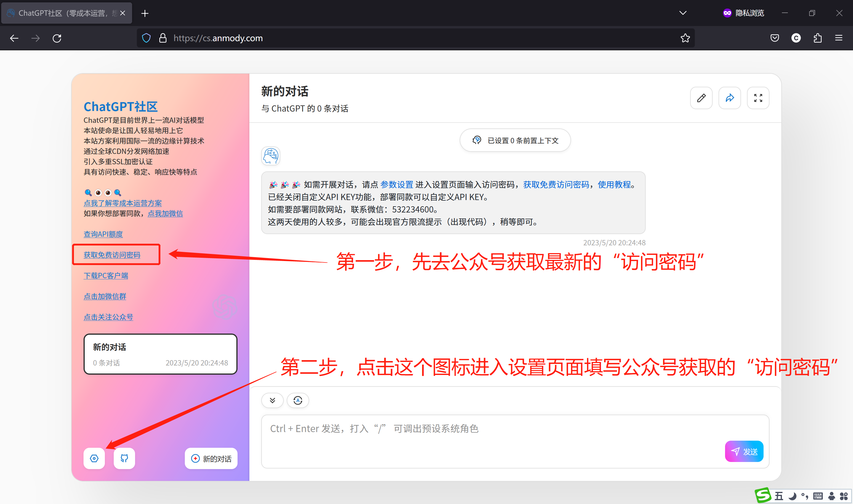Click the 新的对话 chat header title
Viewport: 853px width, 504px height.
tap(285, 91)
